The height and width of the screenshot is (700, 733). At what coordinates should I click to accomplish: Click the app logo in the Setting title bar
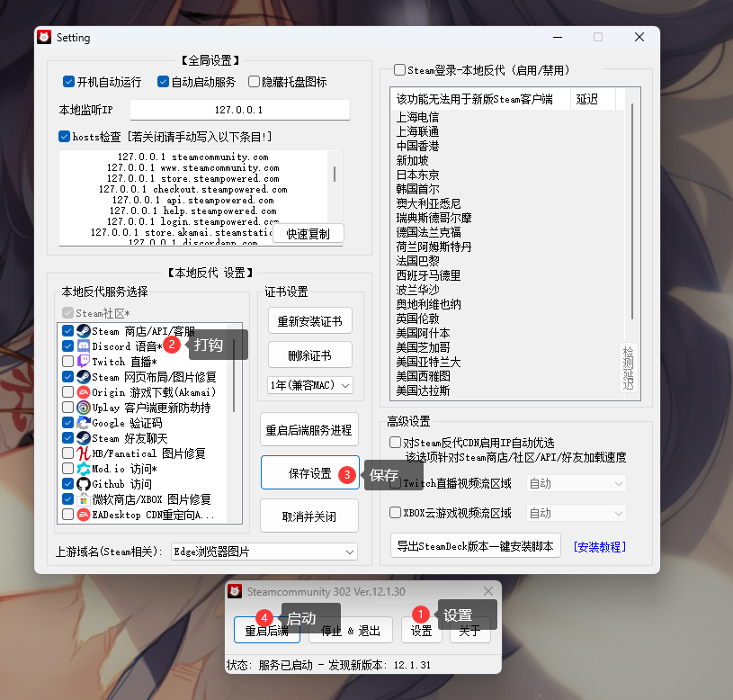[x=44, y=37]
